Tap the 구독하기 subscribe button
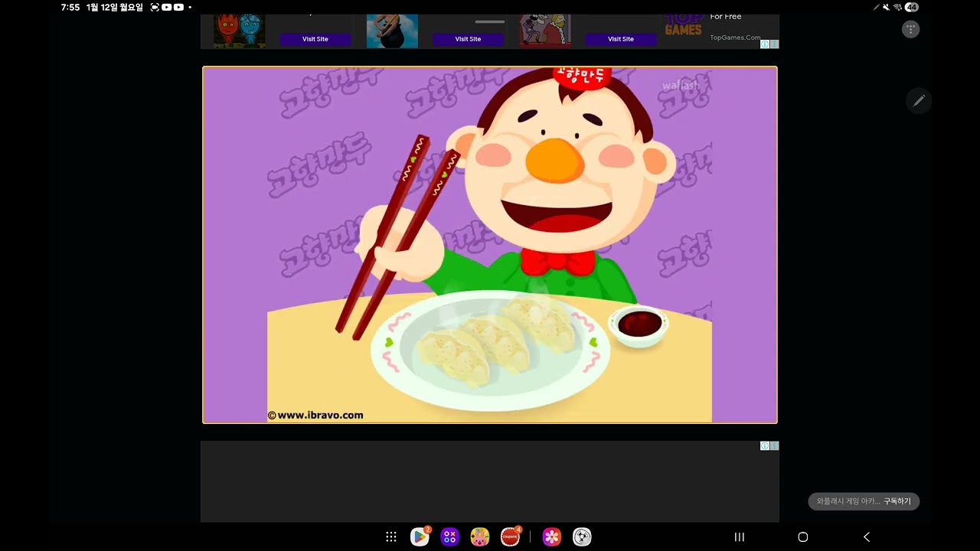The height and width of the screenshot is (551, 980). [x=897, y=501]
